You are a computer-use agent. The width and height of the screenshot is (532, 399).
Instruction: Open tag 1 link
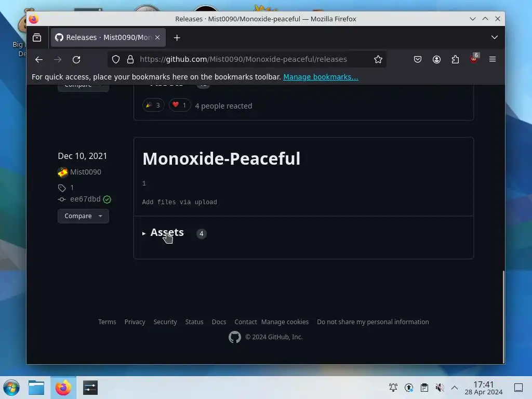click(x=72, y=188)
